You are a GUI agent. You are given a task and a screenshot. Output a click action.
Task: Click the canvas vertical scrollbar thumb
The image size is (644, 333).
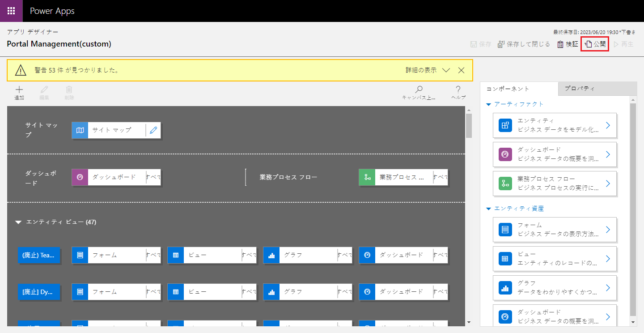click(469, 125)
